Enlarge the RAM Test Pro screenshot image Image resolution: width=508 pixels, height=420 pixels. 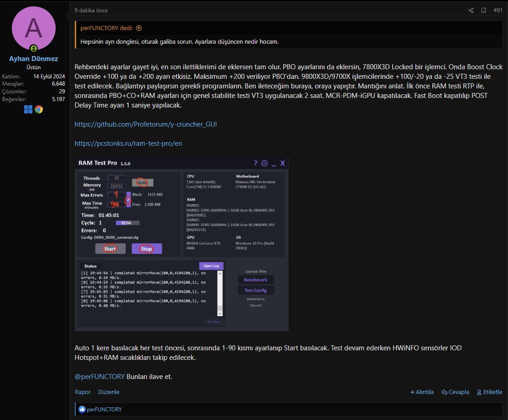181,244
